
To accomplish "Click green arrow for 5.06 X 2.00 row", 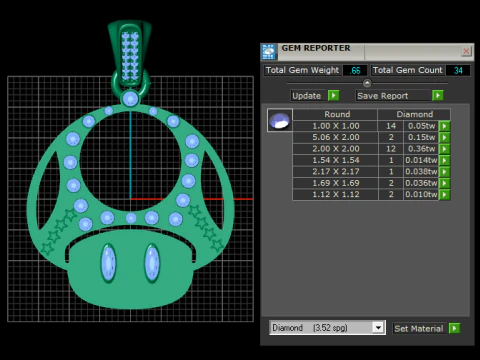I will [444, 137].
